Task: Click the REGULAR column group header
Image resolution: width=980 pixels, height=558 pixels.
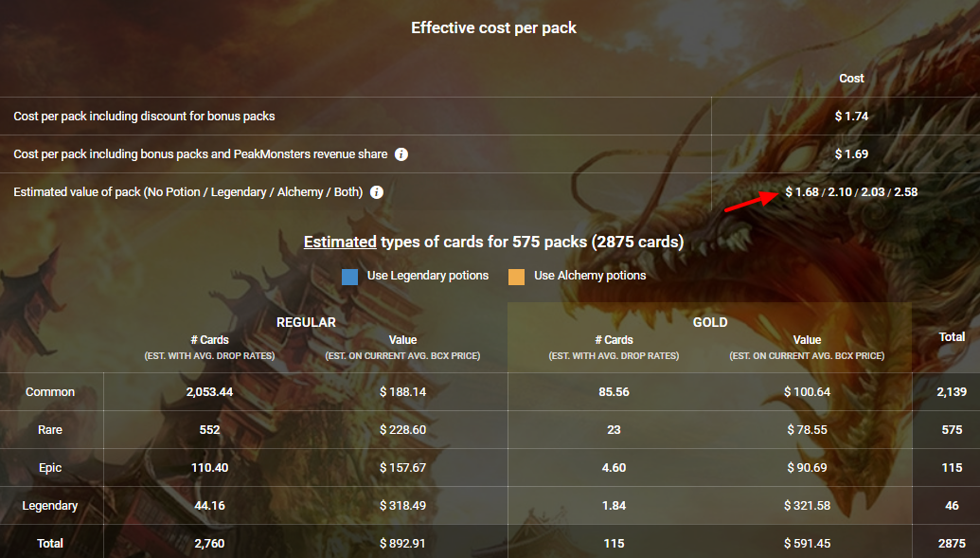Action: [306, 322]
